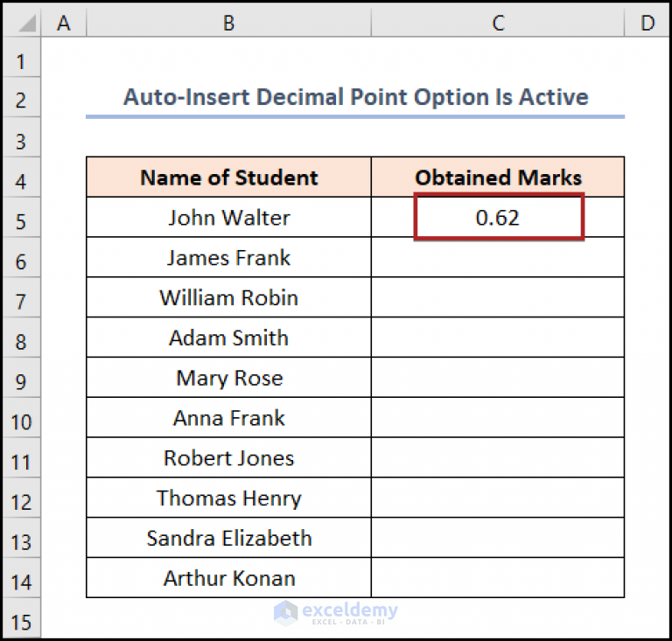Select the empty marks cell for William Robin

(x=498, y=297)
